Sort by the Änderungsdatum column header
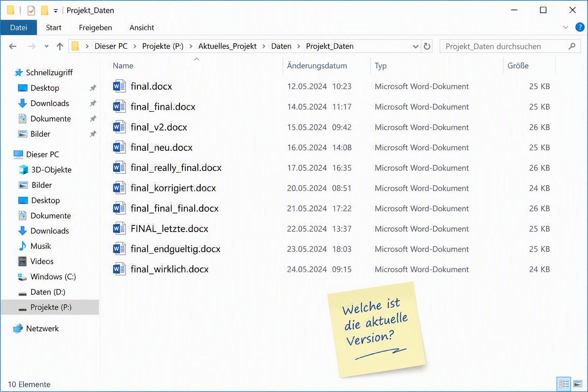Image resolution: width=588 pixels, height=392 pixels. (317, 65)
